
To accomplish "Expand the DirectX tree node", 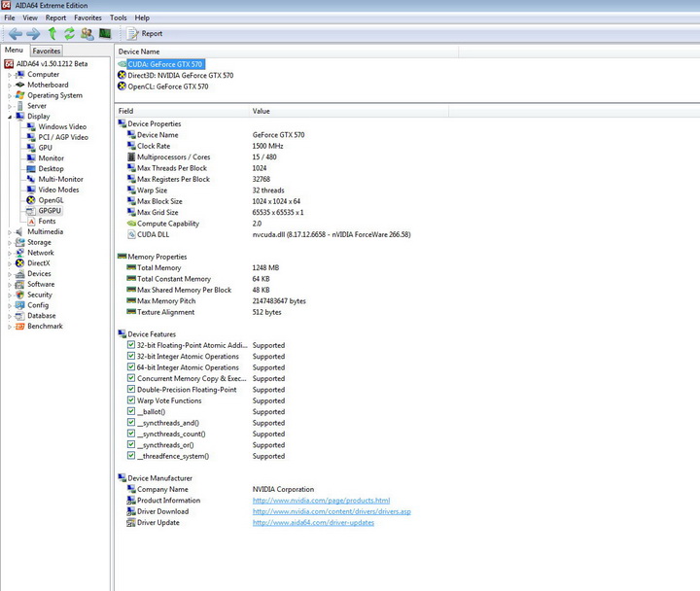I will [10, 263].
